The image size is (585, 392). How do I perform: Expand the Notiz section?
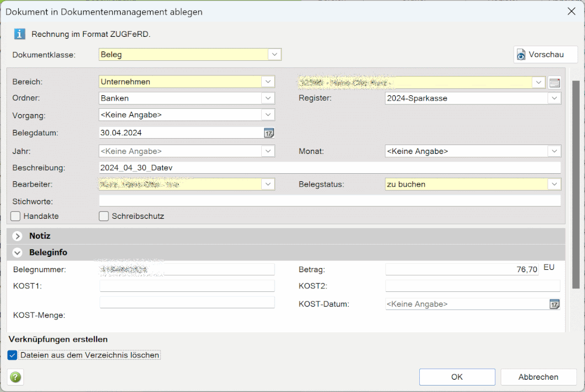click(18, 236)
